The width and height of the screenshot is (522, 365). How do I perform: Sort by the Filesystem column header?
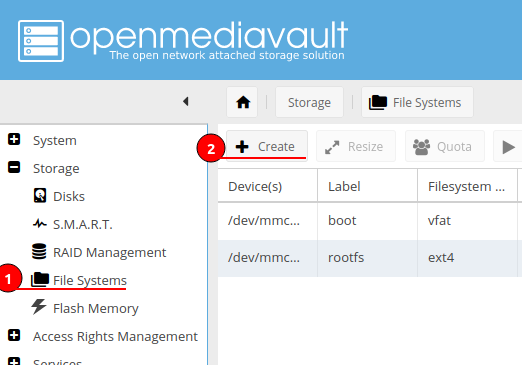(467, 186)
